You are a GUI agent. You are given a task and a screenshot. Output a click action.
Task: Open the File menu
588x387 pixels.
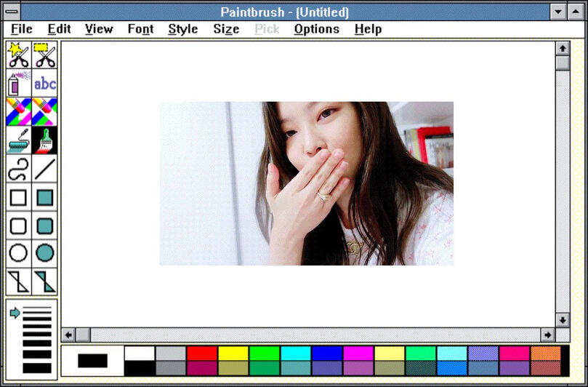22,29
